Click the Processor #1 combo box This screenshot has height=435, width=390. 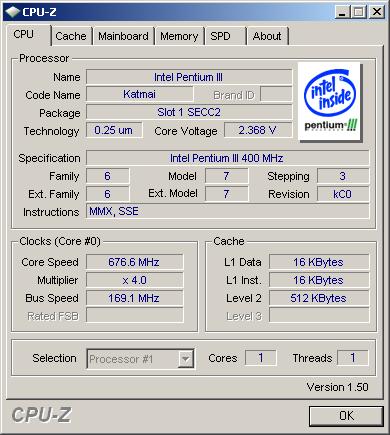(140, 359)
